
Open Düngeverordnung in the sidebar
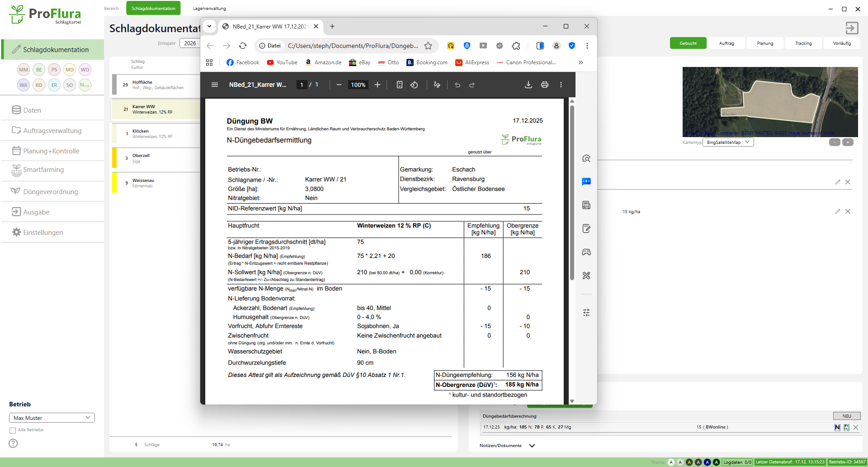click(x=51, y=192)
